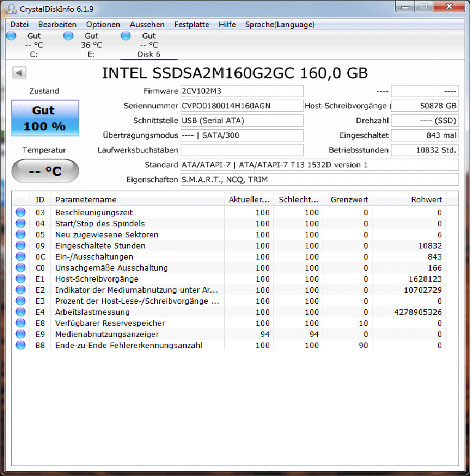This screenshot has width=472, height=476.
Task: Click raw value 4278905326
Action: [x=418, y=312]
